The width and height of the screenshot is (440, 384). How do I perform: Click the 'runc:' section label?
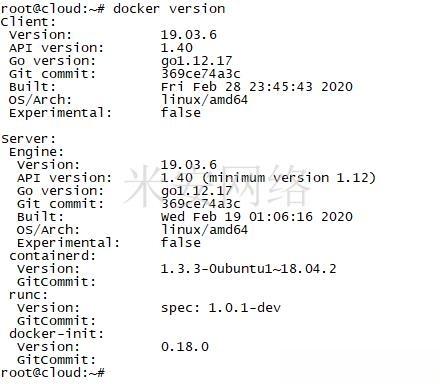coord(29,295)
